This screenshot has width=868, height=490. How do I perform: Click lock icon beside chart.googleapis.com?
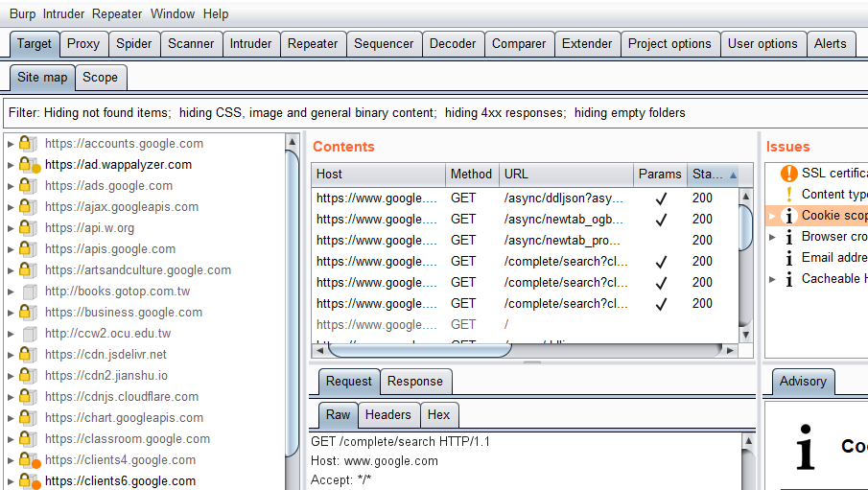point(28,417)
